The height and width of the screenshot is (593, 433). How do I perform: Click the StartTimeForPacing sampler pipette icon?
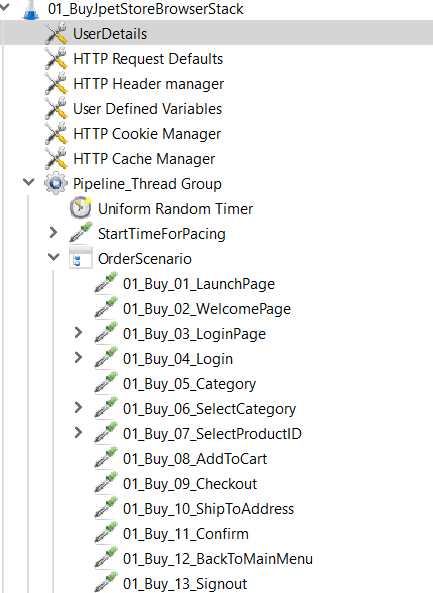point(81,233)
